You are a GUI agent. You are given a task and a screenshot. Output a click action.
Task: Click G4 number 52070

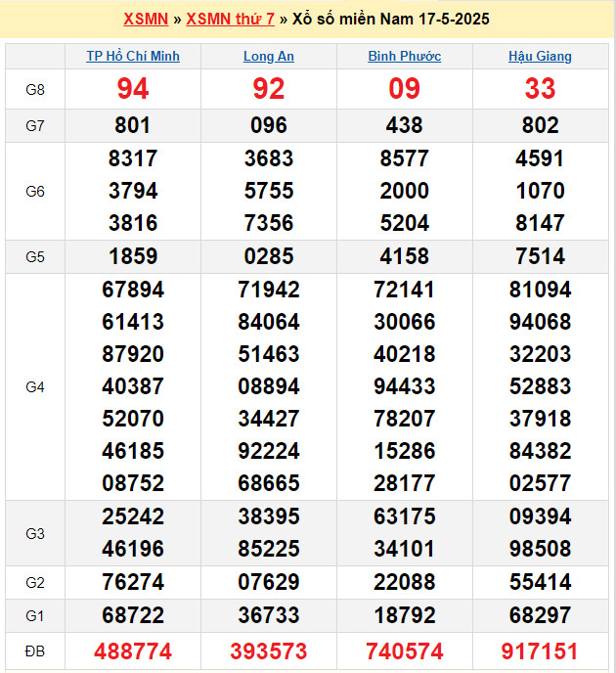133,419
